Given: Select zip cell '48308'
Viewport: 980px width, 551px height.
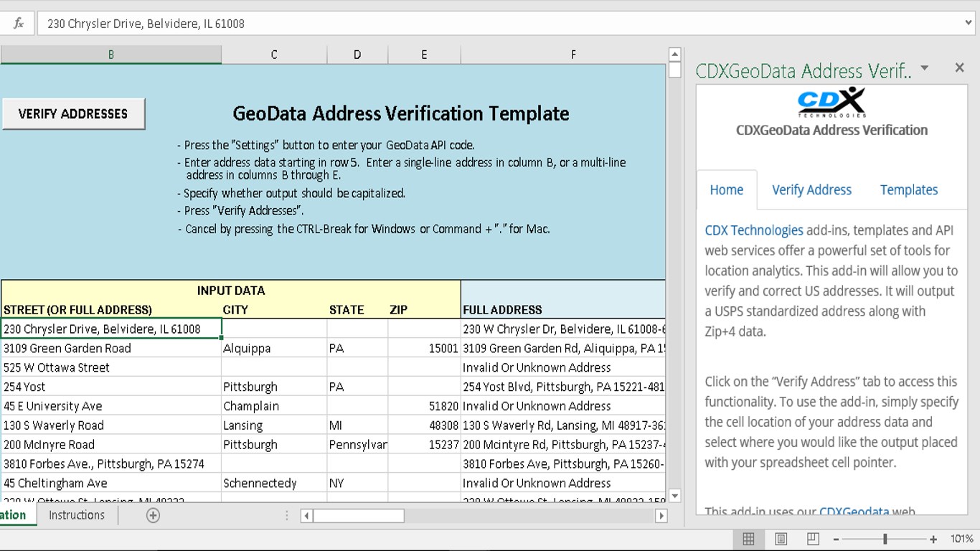Looking at the screenshot, I should pyautogui.click(x=424, y=425).
